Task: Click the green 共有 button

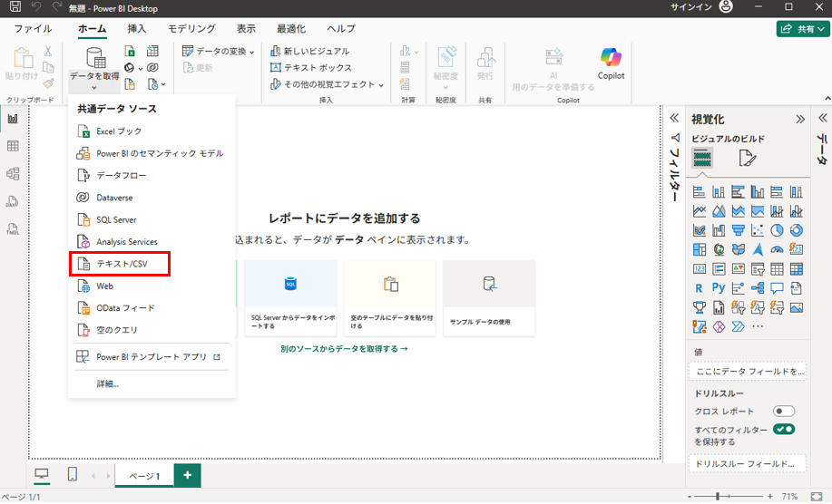Action: tap(803, 29)
